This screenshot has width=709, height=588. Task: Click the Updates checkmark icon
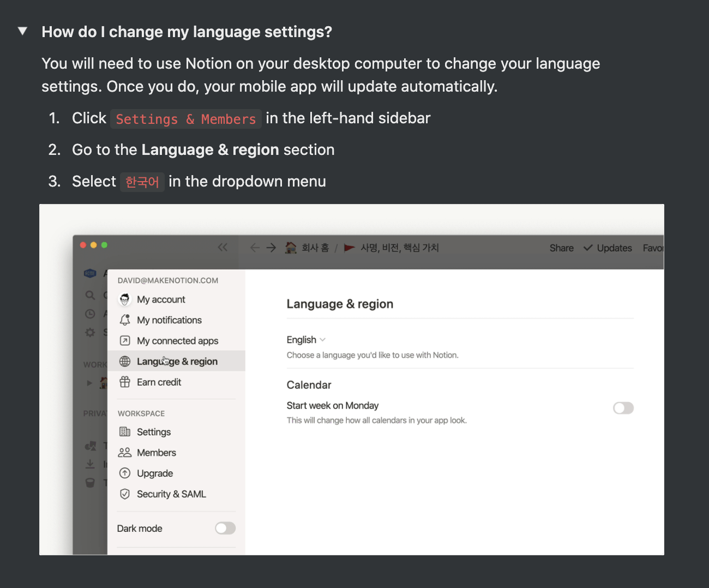[x=588, y=248]
